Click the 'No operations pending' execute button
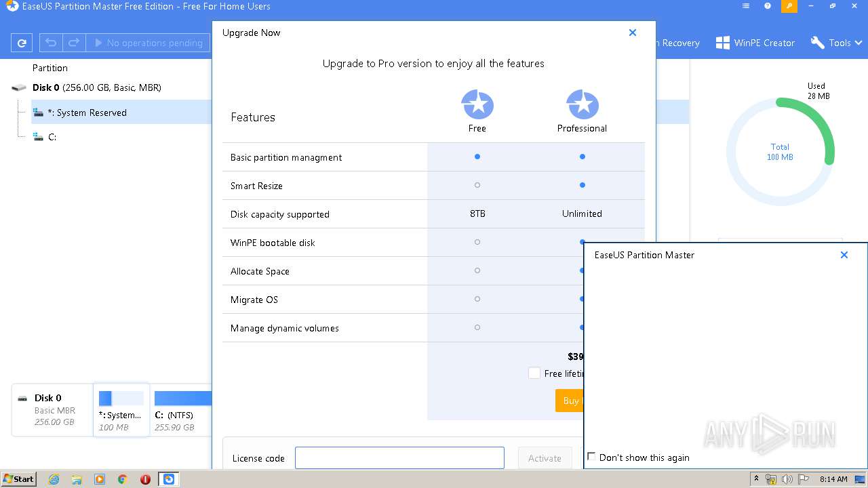The height and width of the screenshot is (488, 868). [x=148, y=43]
